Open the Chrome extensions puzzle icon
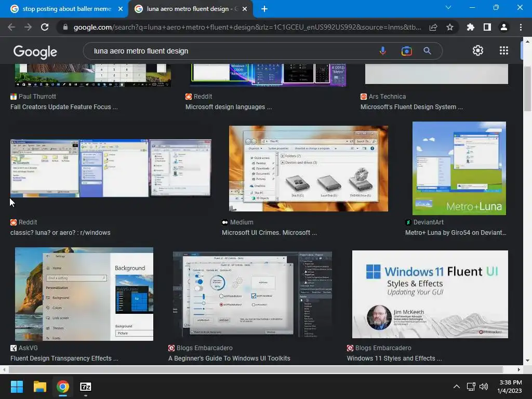 pyautogui.click(x=471, y=27)
